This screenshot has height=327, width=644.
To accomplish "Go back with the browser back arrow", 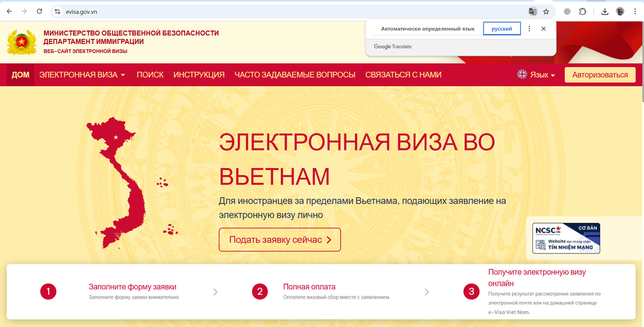I will click(9, 11).
